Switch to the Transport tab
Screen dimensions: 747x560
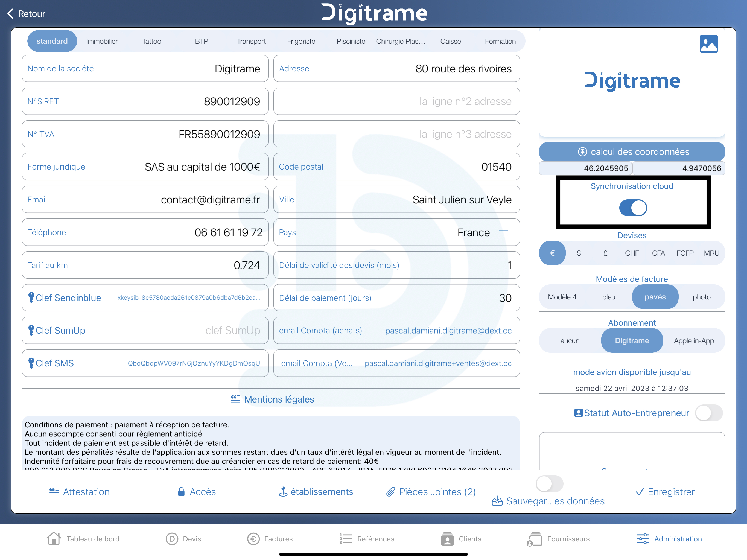coord(251,41)
